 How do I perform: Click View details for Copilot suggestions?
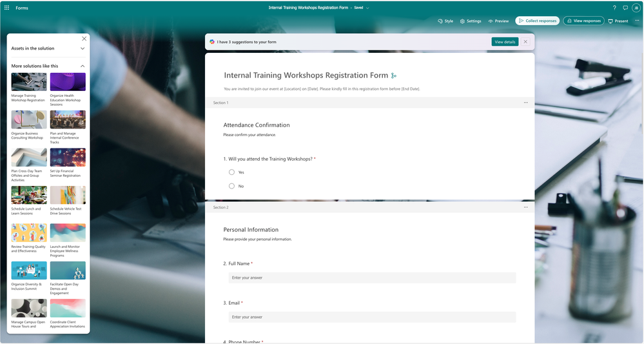pyautogui.click(x=505, y=42)
